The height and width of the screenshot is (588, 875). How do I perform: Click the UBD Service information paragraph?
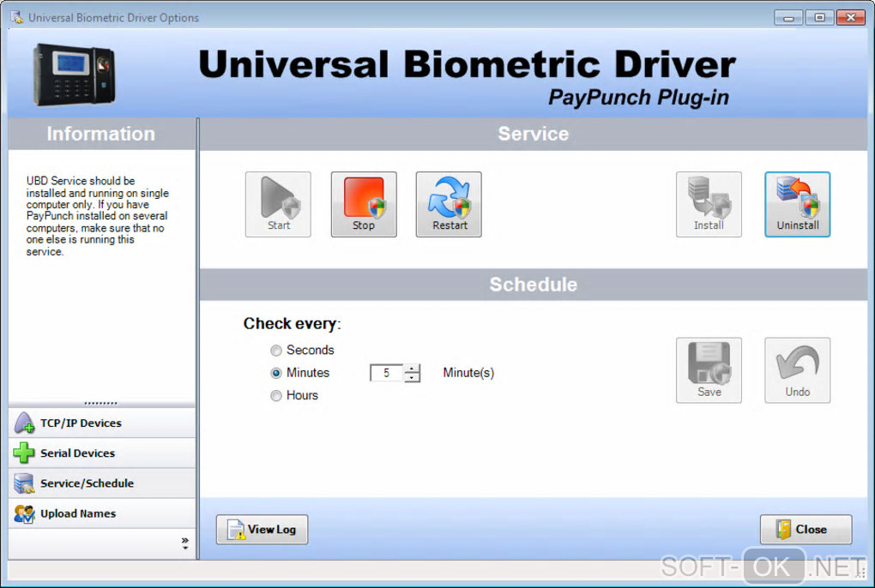click(x=98, y=216)
